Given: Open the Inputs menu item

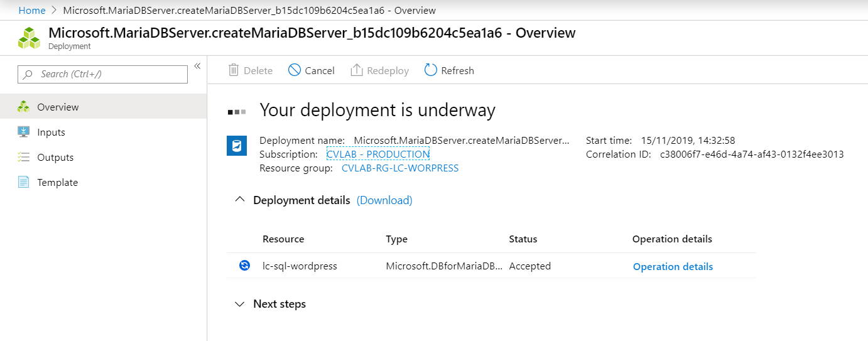Looking at the screenshot, I should 103,132.
